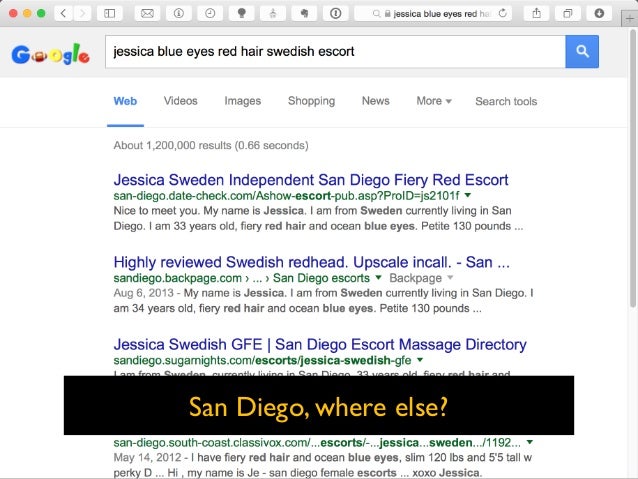Viewport: 638px width, 479px height.
Task: Open 'Highly reviewed Swedish redhead' result link
Action: pos(312,262)
